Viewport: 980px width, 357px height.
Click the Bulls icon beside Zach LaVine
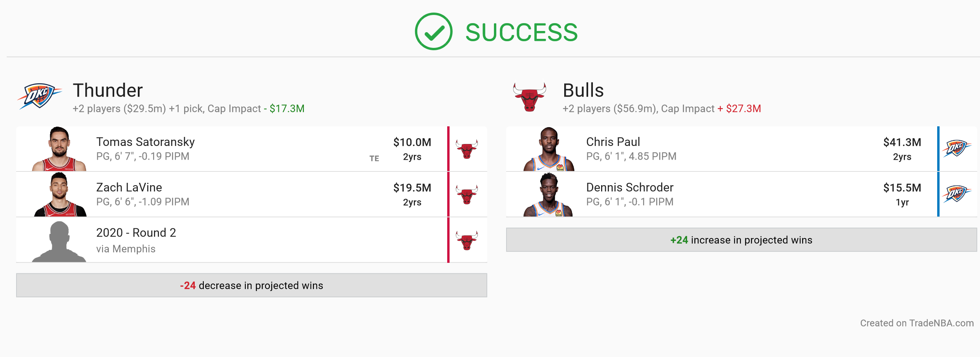[x=467, y=195]
